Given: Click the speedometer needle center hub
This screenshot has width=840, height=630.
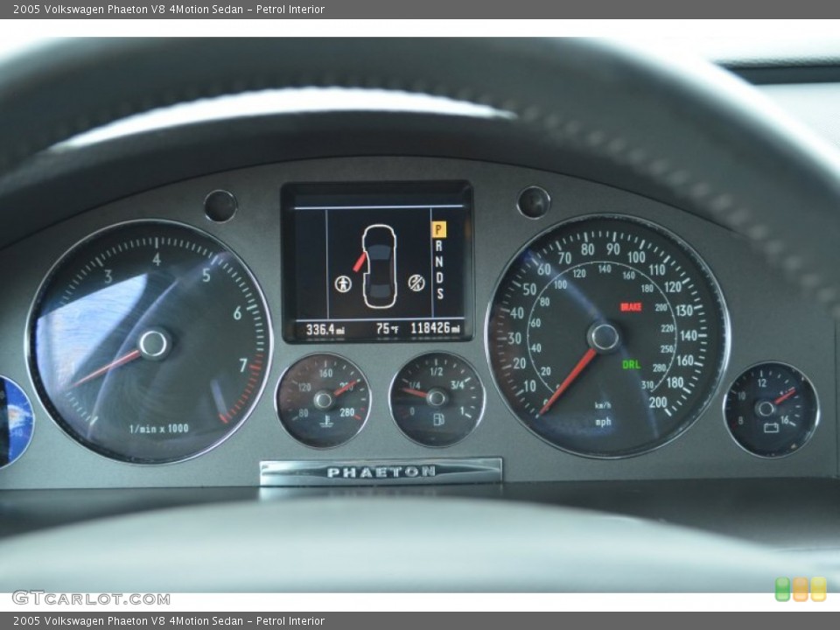Looking at the screenshot, I should pyautogui.click(x=603, y=338).
